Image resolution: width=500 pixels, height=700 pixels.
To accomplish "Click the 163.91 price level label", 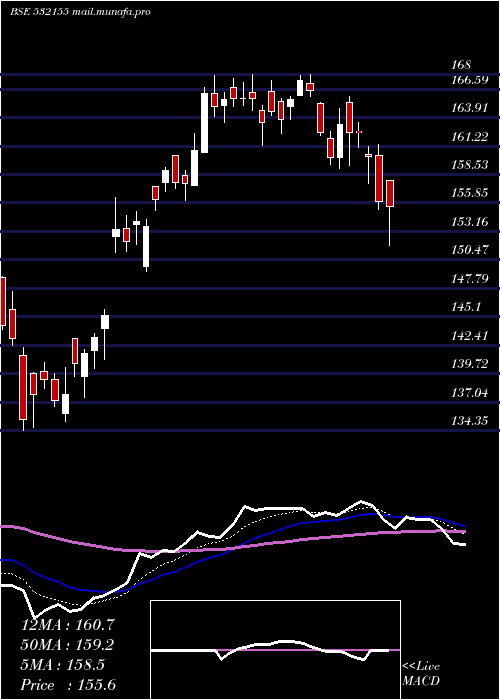I will [469, 108].
